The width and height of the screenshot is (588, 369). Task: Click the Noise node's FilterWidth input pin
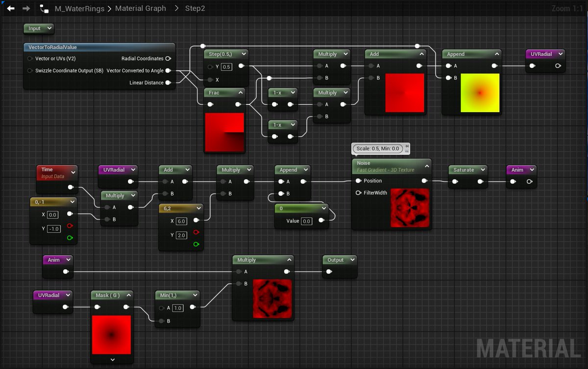359,193
